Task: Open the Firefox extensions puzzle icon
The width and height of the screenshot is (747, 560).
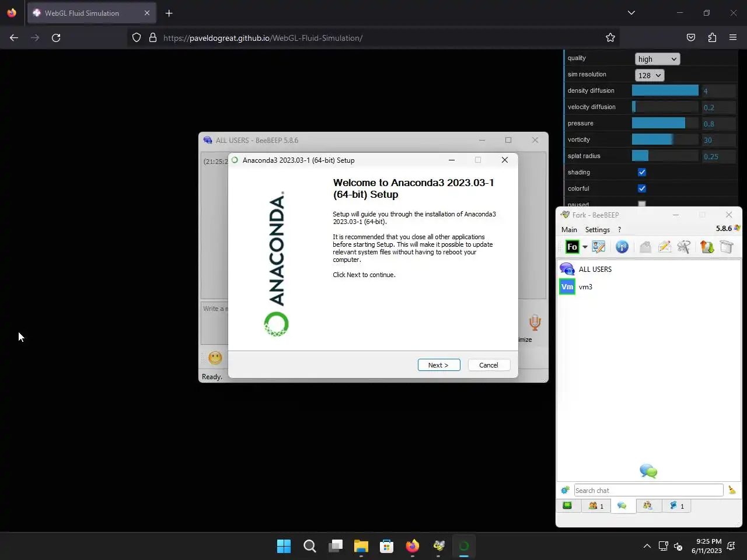Action: click(x=712, y=38)
